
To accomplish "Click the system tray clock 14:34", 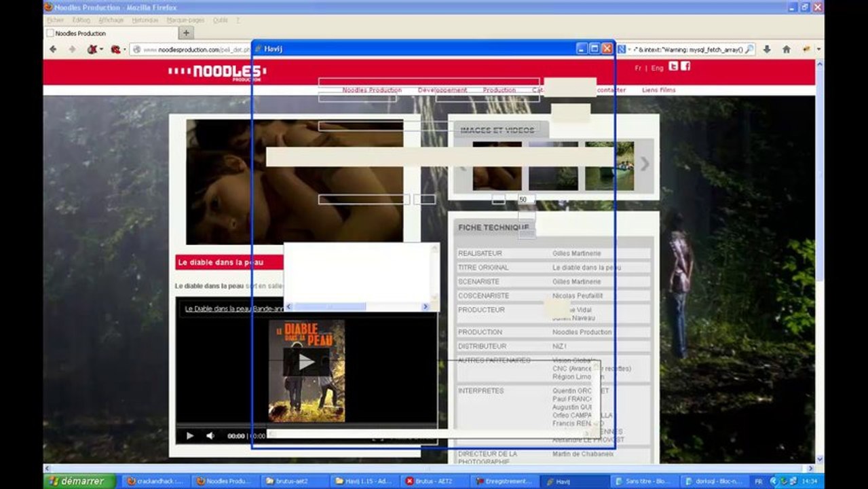I will click(x=809, y=481).
